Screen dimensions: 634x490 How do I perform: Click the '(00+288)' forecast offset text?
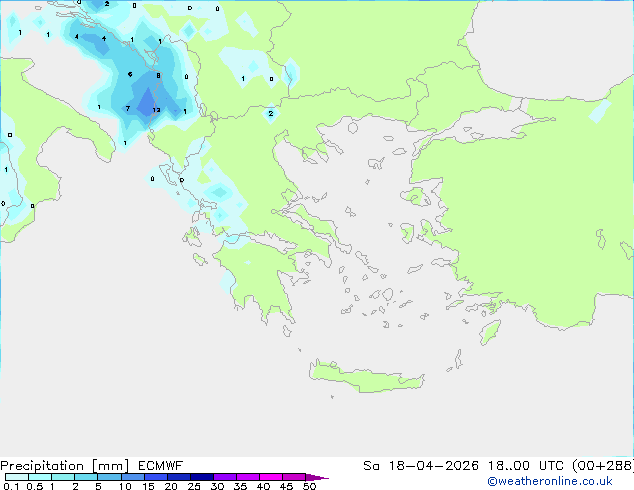point(603,466)
